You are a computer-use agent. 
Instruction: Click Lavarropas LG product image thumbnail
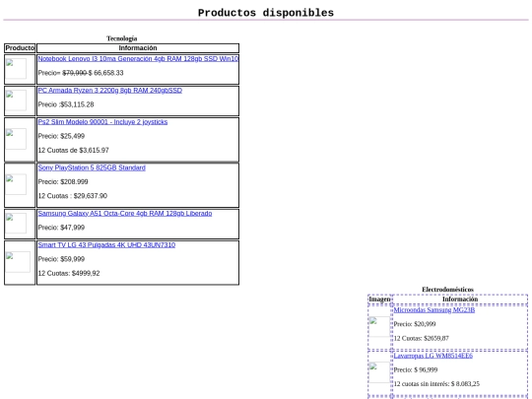[379, 372]
